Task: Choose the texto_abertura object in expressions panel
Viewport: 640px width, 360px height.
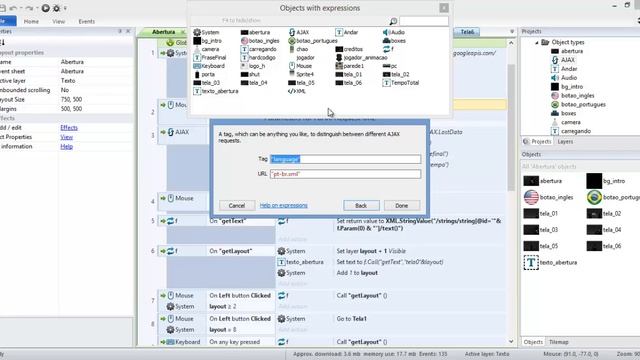Action: 216,91
